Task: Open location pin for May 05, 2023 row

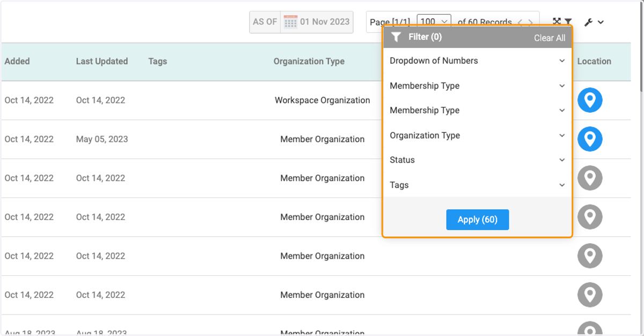Action: coord(590,139)
